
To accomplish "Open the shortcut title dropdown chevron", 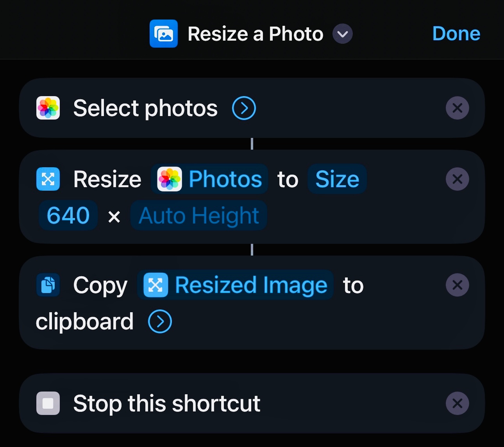I will point(343,34).
